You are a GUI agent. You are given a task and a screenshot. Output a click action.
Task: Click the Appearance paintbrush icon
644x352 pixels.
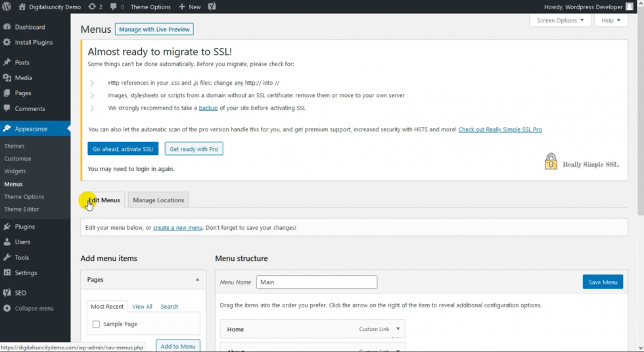tap(7, 129)
